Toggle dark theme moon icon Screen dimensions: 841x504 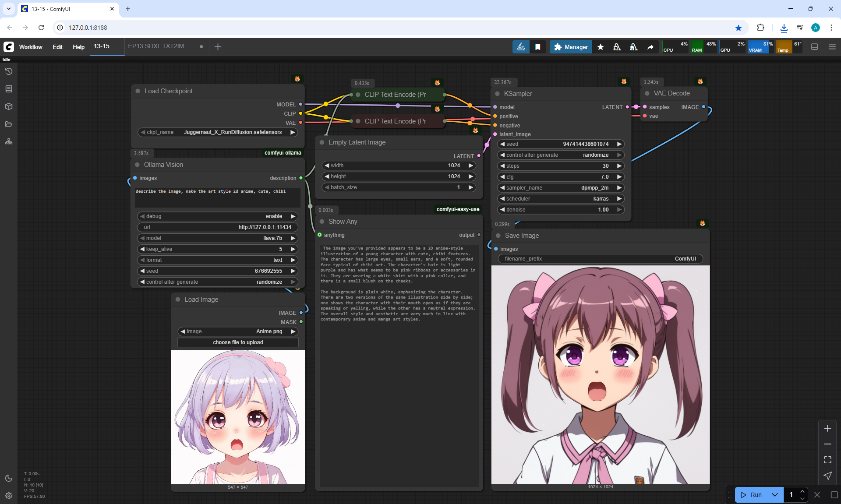(x=9, y=478)
